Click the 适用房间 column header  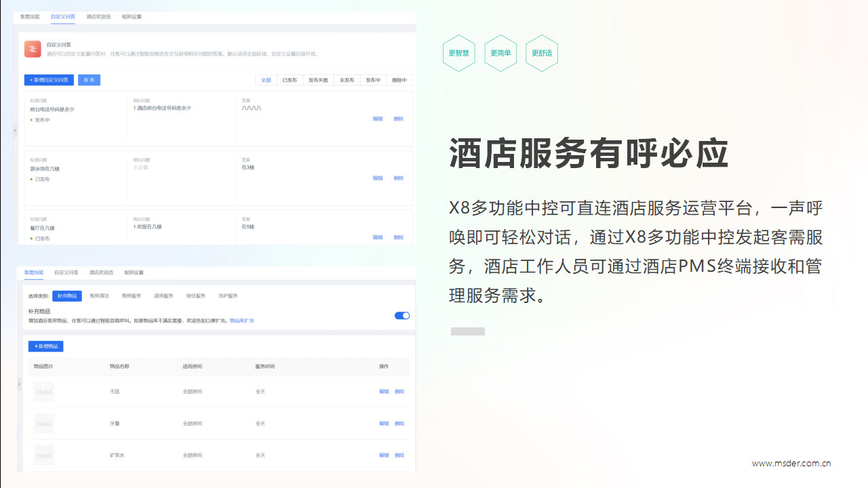click(193, 367)
